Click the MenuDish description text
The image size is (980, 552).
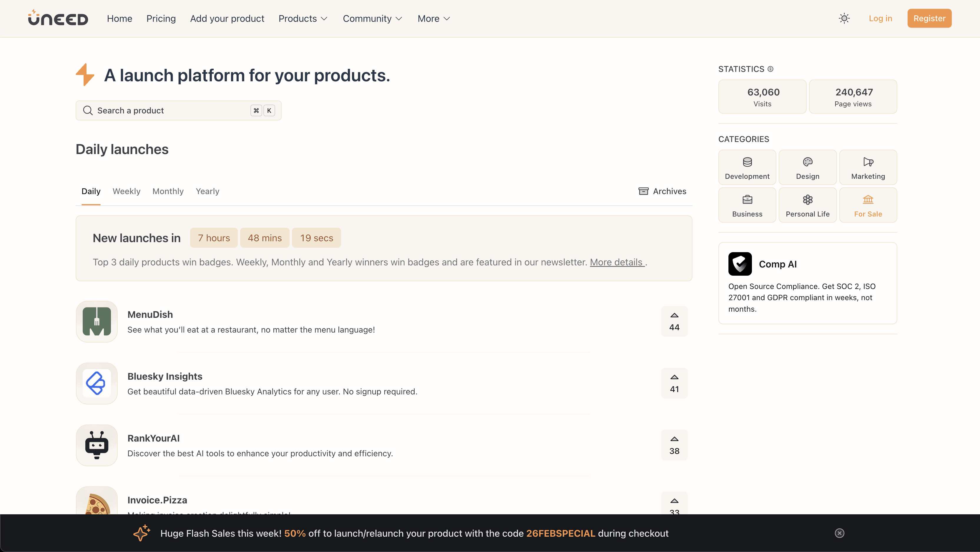[251, 330]
